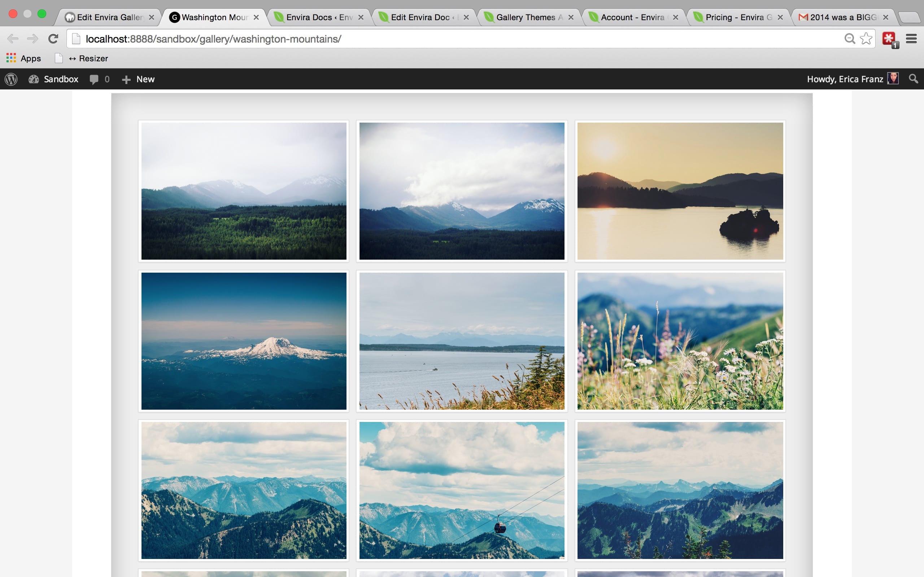The height and width of the screenshot is (577, 924).
Task: Open the admin bar search magnifier
Action: [913, 79]
